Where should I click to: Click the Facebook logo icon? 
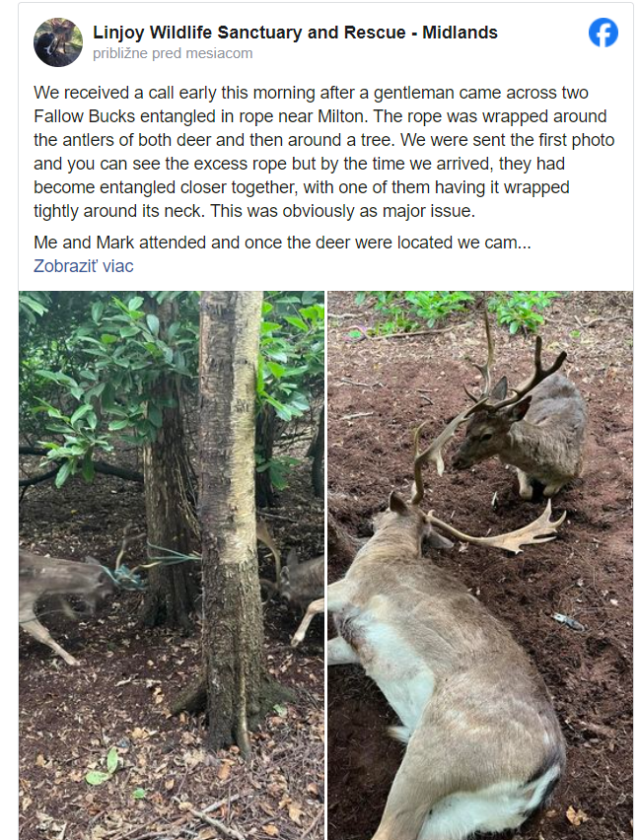coord(603,33)
